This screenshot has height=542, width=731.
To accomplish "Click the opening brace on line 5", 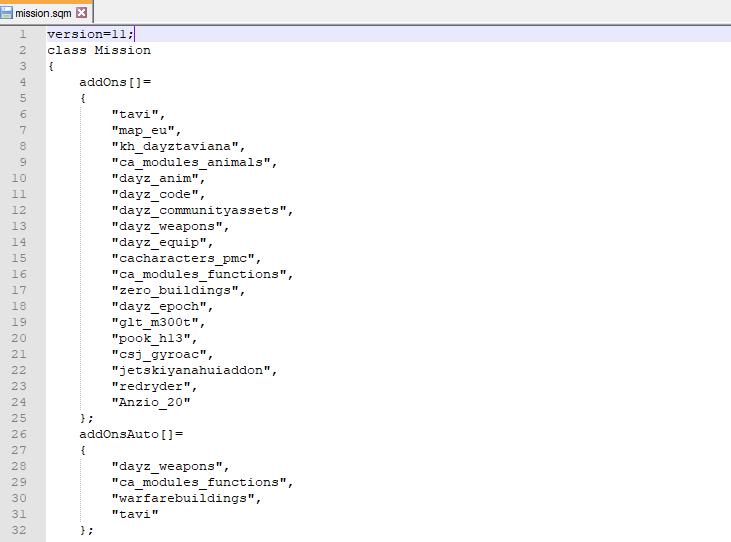I will click(83, 98).
